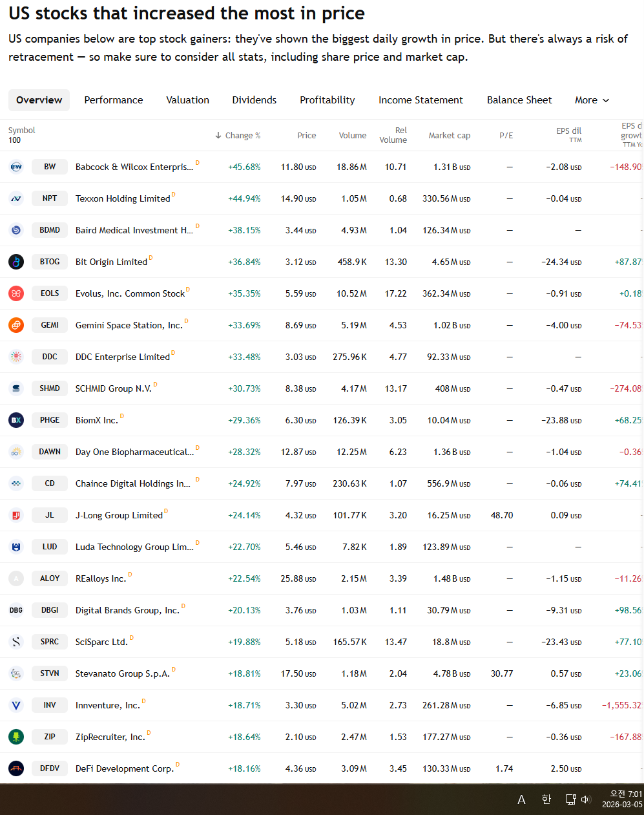Click the 25.88 USD price for ALOY
This screenshot has height=815, width=644.
[298, 578]
